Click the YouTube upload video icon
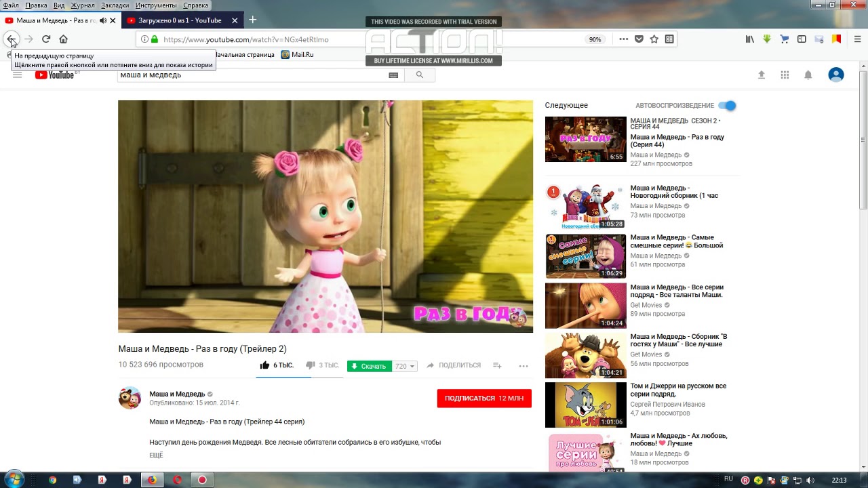 point(761,75)
